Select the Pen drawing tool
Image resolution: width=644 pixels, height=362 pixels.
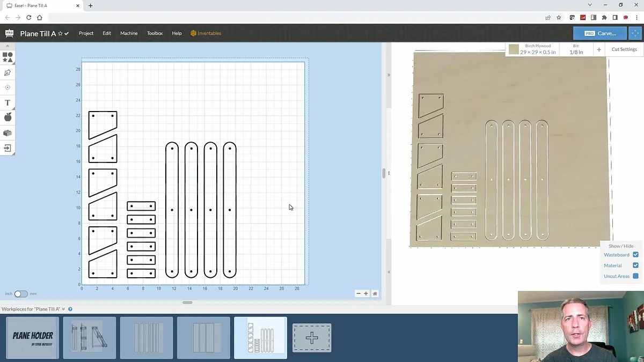click(x=8, y=72)
